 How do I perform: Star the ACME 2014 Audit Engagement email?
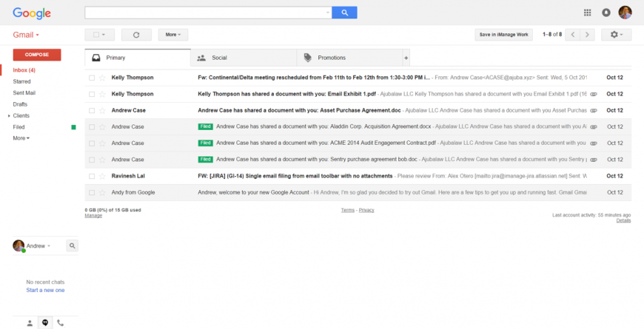click(102, 143)
